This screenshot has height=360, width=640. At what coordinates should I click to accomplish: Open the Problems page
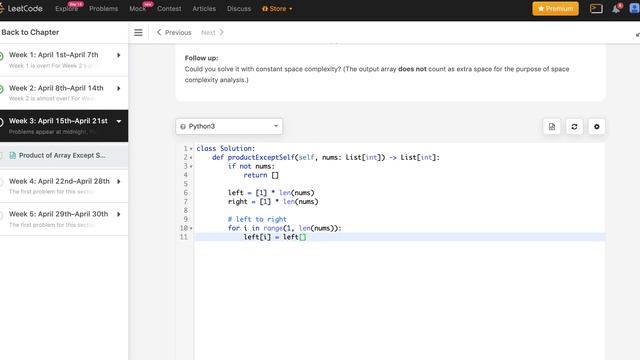pos(104,9)
